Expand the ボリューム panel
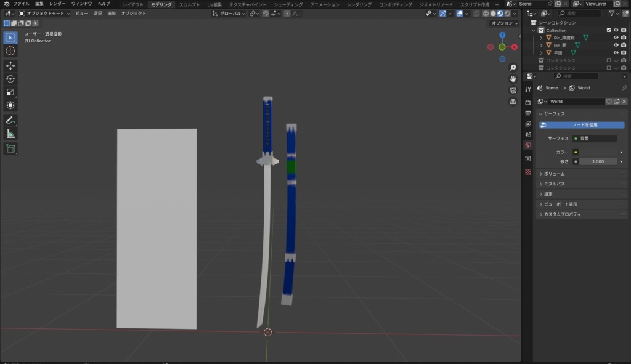Viewport: 631px width, 364px height. point(582,174)
